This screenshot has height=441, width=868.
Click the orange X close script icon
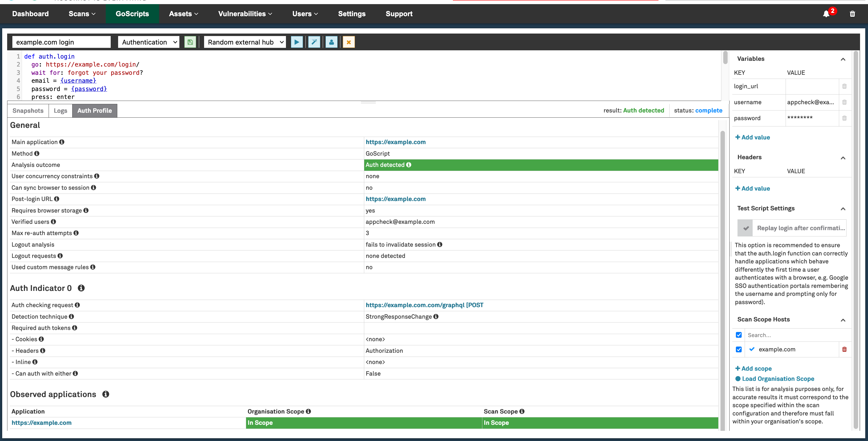click(348, 42)
